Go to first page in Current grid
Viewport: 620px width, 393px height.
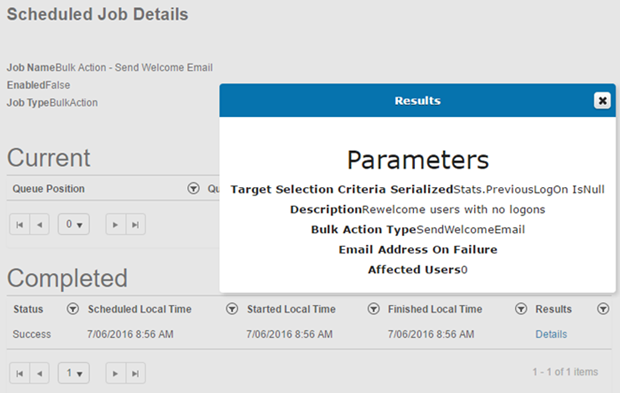coord(19,225)
